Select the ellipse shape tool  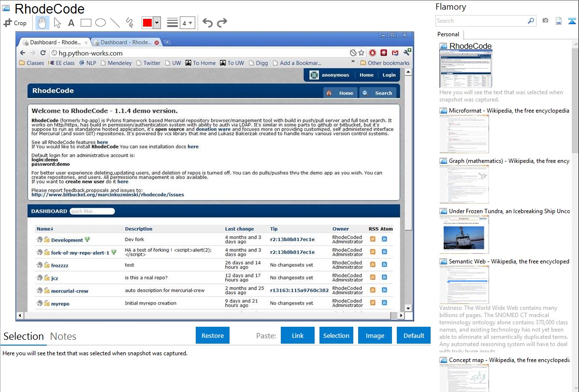tap(101, 23)
